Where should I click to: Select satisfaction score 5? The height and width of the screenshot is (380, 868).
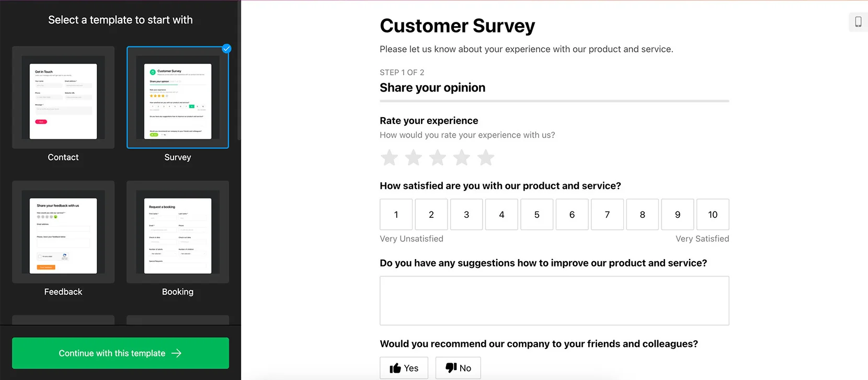coord(536,215)
